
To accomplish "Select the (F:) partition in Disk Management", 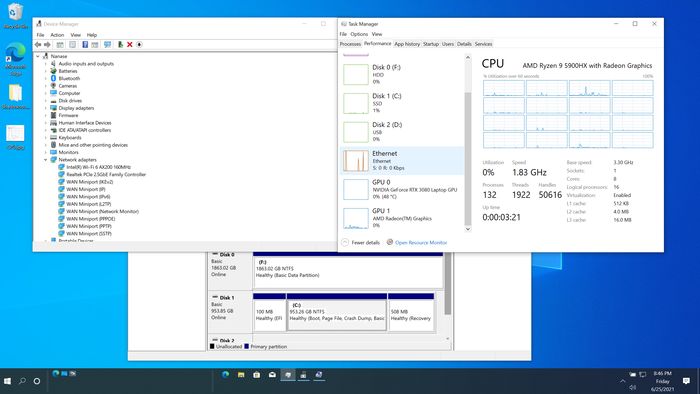I will (348, 271).
